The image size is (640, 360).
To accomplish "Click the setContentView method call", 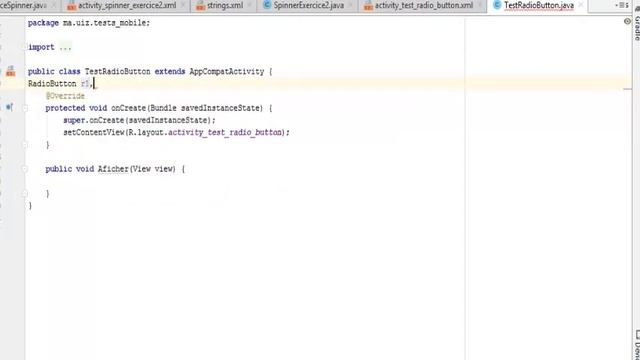I will pyautogui.click(x=94, y=132).
